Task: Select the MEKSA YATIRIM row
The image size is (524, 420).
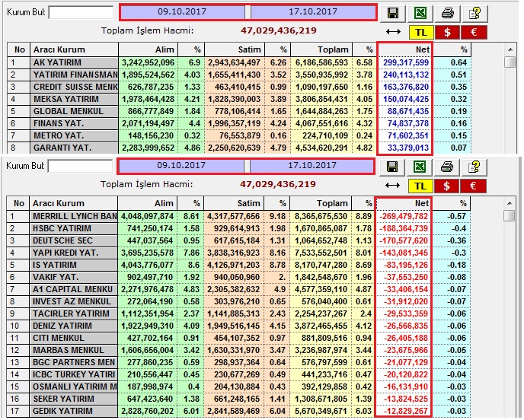Action: point(239,99)
